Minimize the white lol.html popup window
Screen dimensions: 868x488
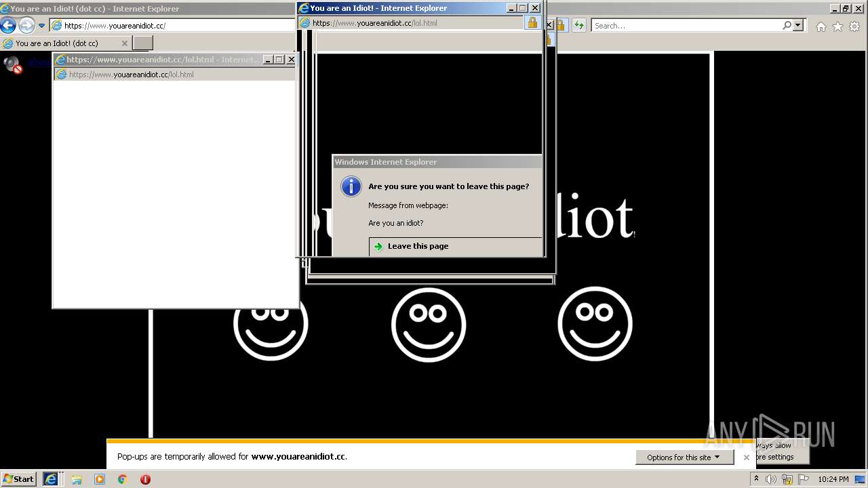(268, 60)
